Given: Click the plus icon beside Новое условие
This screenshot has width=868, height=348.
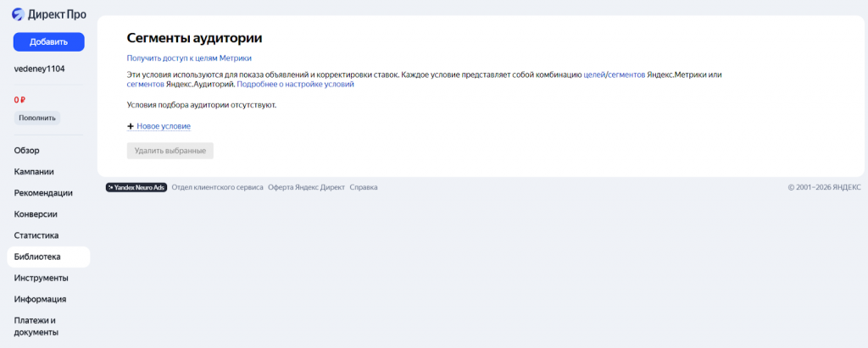Looking at the screenshot, I should coord(131,126).
